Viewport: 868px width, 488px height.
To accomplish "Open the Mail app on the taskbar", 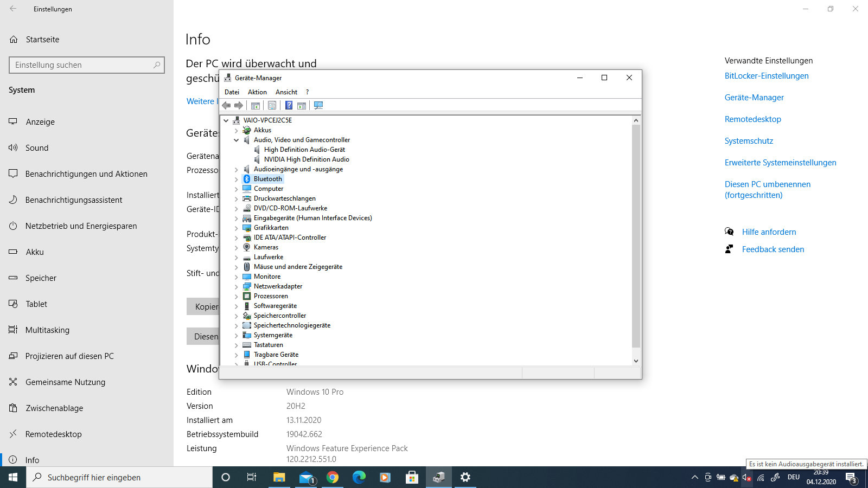I will [x=306, y=477].
